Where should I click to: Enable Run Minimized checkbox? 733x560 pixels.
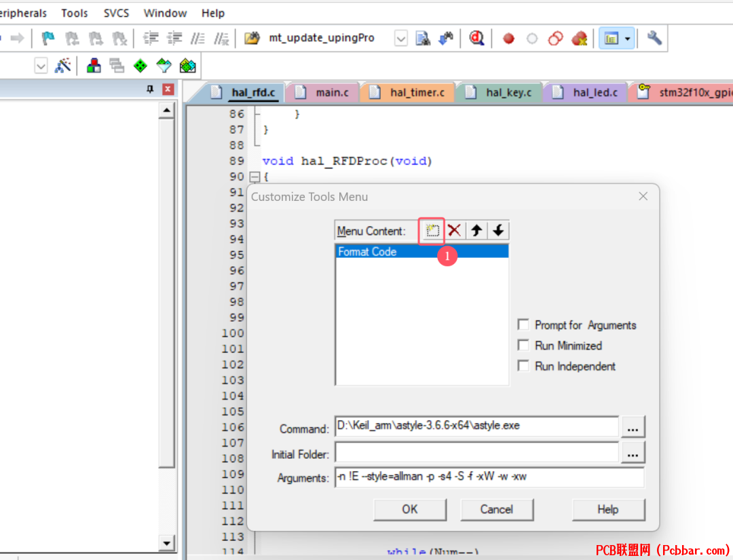point(523,345)
